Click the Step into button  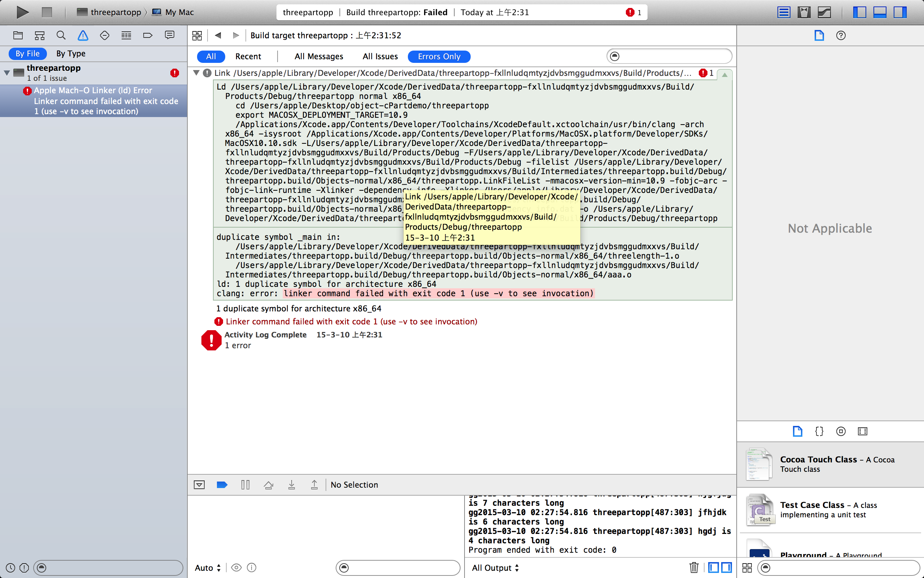pyautogui.click(x=291, y=485)
